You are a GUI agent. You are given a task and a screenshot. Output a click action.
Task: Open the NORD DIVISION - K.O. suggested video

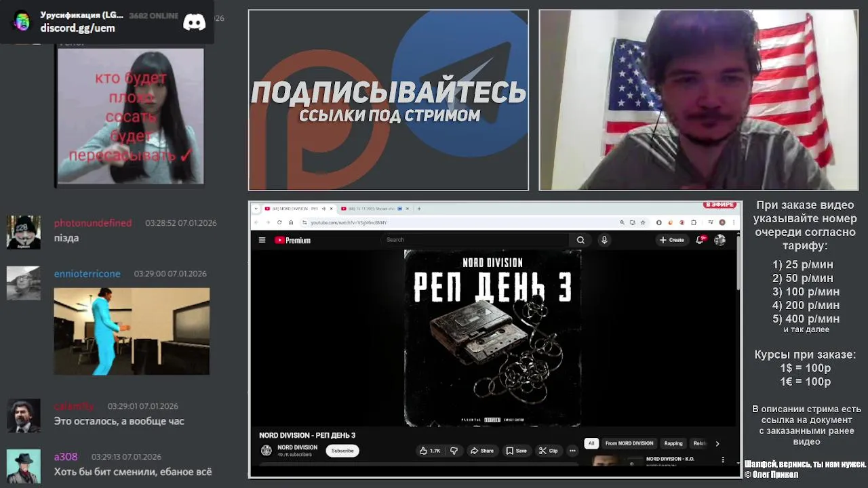point(670,459)
